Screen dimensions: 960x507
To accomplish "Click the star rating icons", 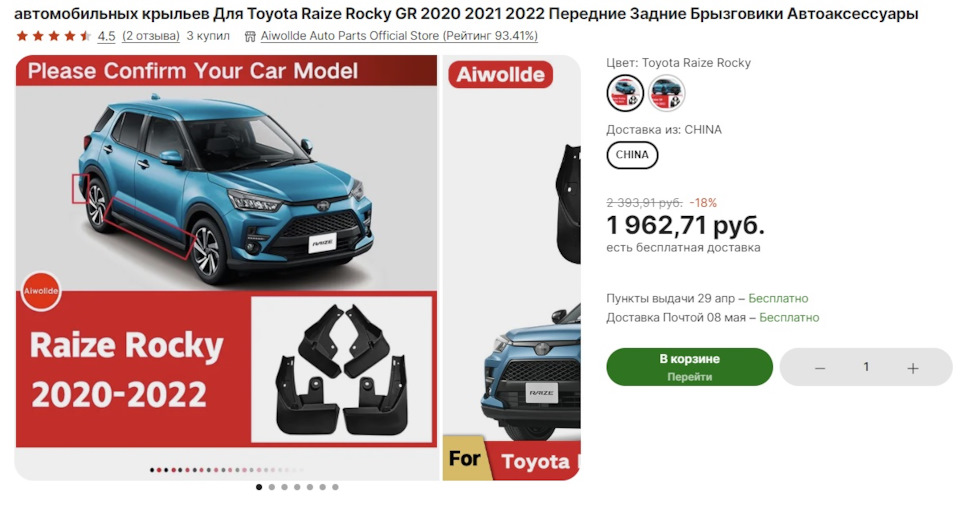I will [54, 36].
